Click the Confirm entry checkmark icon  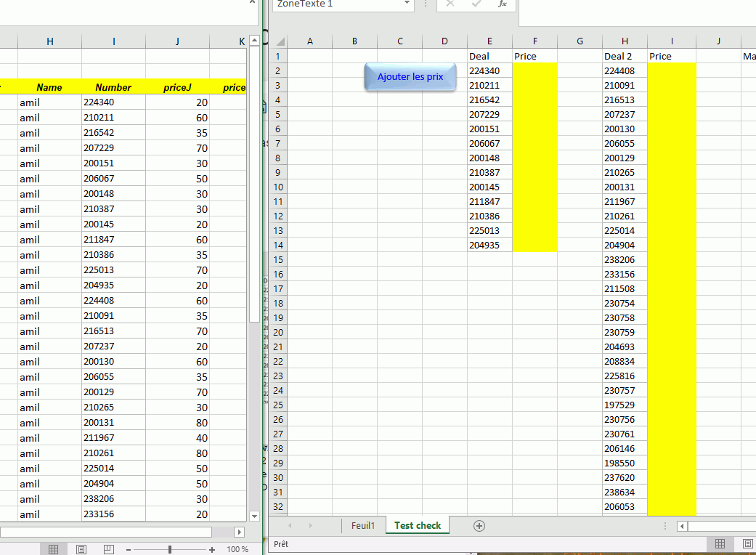[x=476, y=4]
